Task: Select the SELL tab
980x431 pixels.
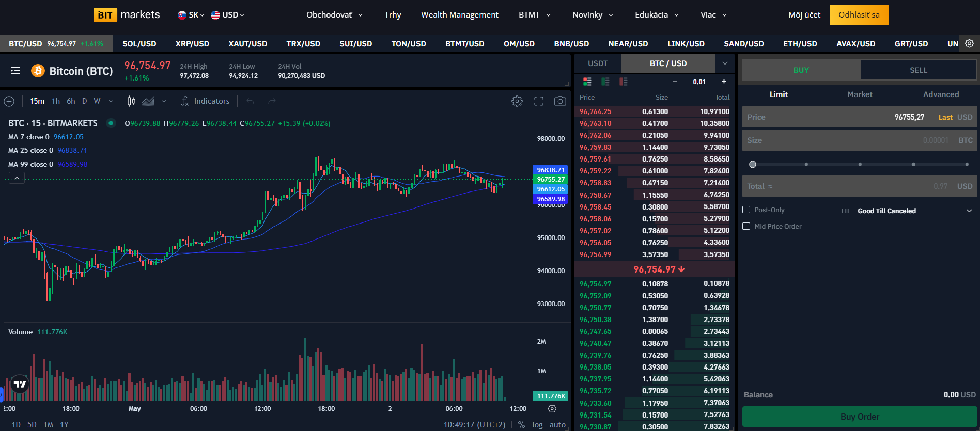Action: [918, 70]
